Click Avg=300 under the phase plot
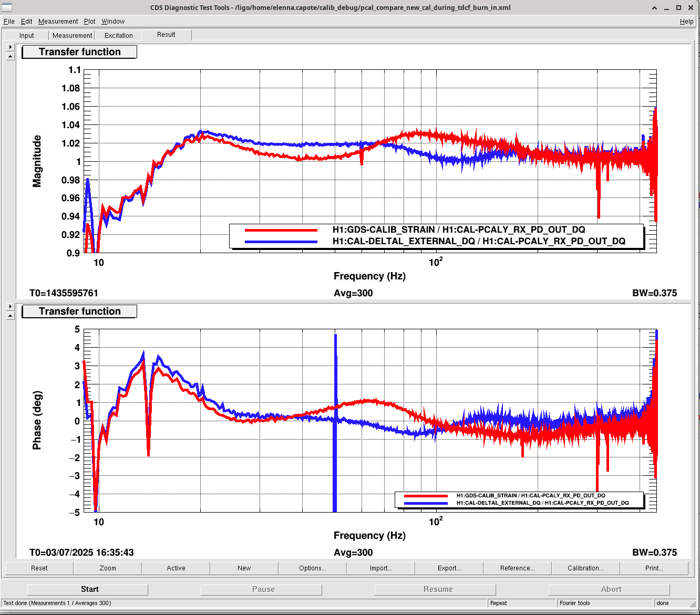This screenshot has height=615, width=700. point(353,553)
